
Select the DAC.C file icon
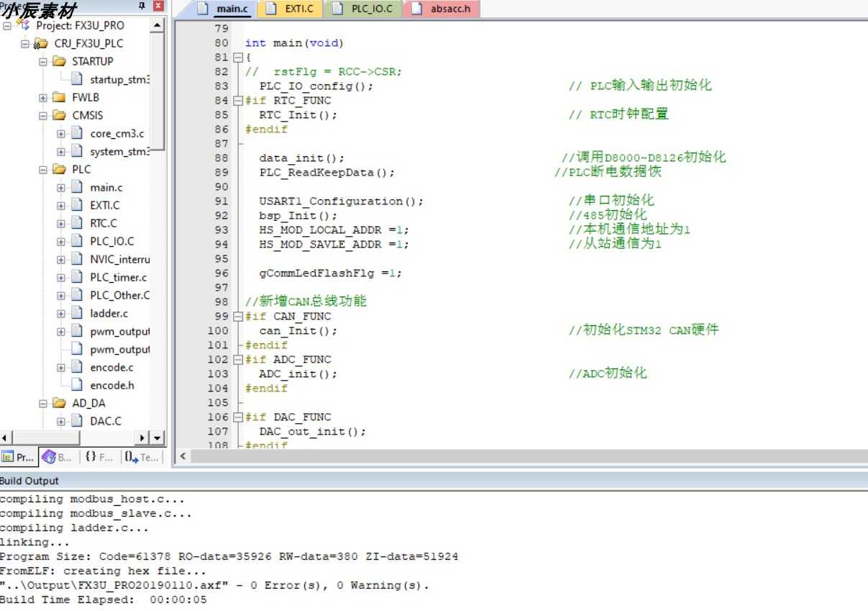(77, 421)
